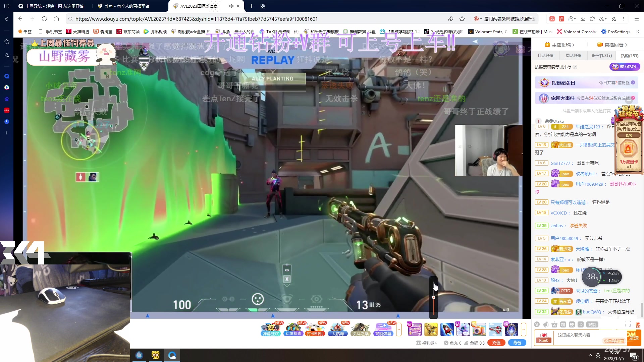This screenshot has height=362, width=644.
Task: Open the 直播回看 link
Action: (612, 45)
